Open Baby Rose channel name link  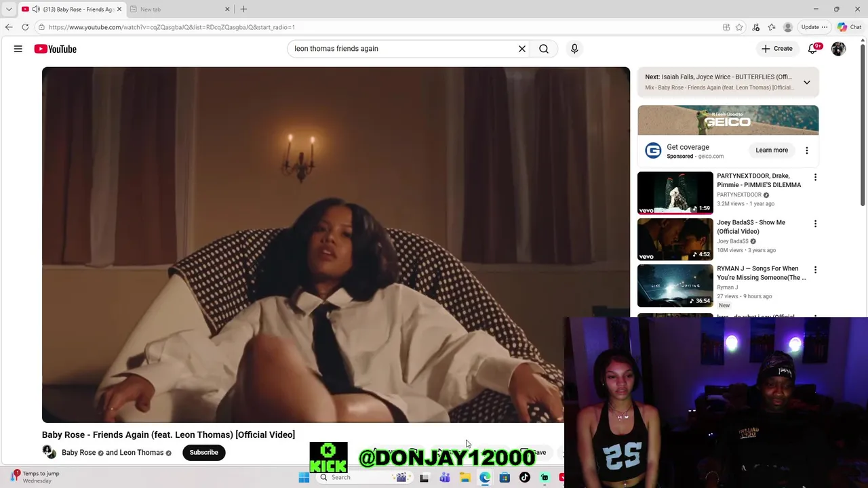(x=79, y=453)
